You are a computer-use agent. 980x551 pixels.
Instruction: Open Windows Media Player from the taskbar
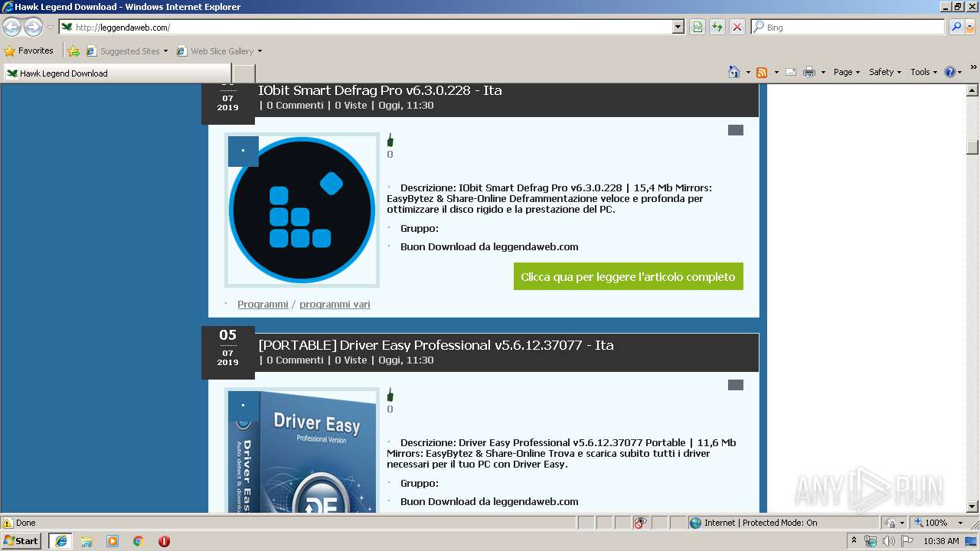(x=113, y=541)
